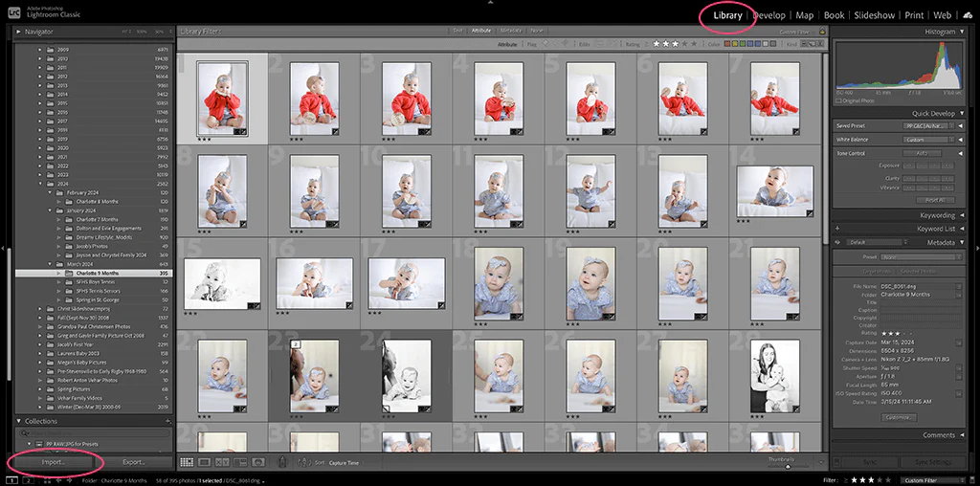The image size is (980, 486).
Task: Collapse the Collections panel
Action: point(19,421)
